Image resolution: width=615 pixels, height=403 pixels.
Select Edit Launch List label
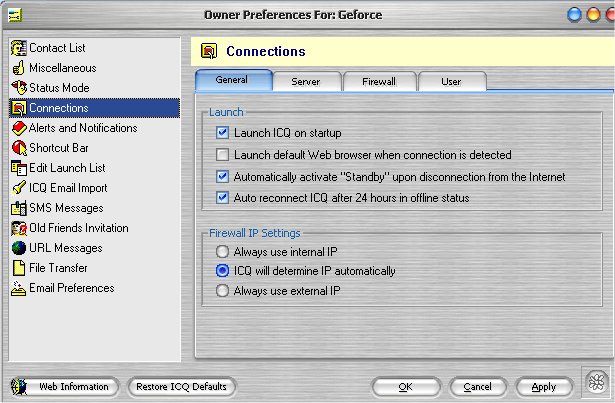tap(67, 168)
